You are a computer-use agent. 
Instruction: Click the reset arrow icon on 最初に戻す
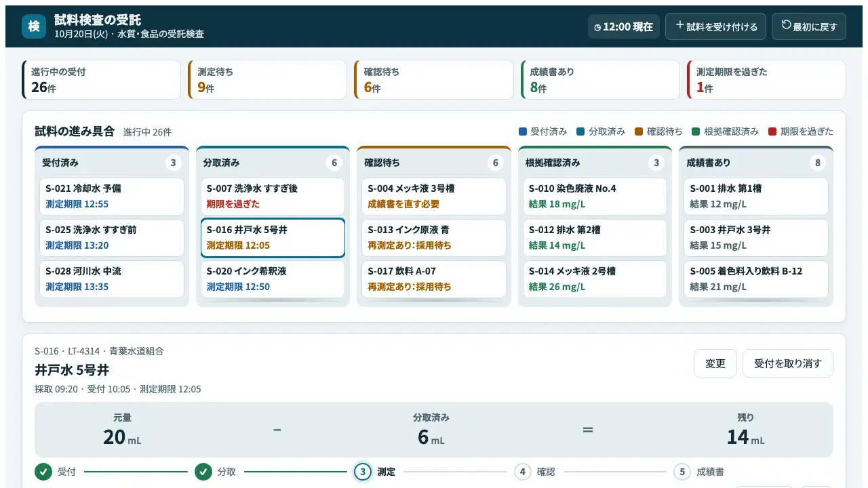click(x=786, y=26)
